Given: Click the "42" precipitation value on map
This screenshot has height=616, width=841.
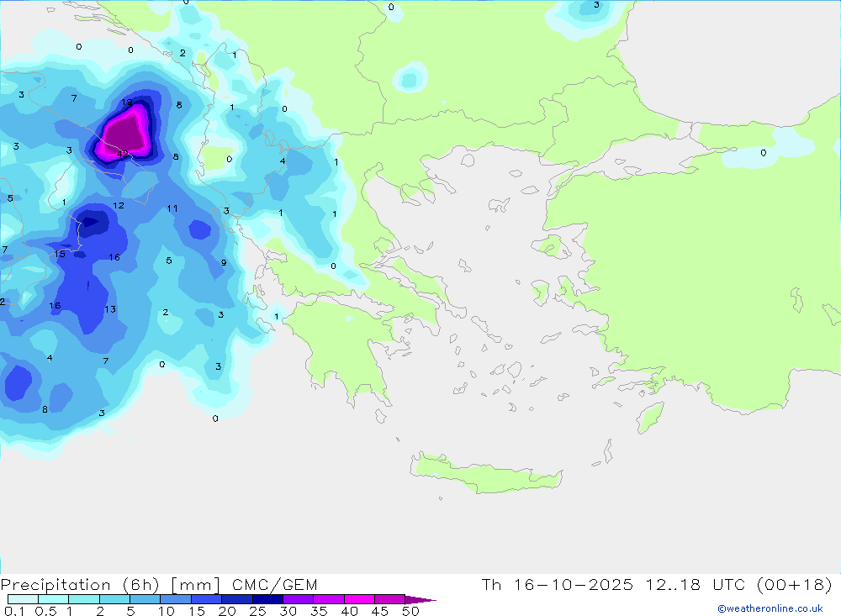Looking at the screenshot, I should (x=123, y=155).
